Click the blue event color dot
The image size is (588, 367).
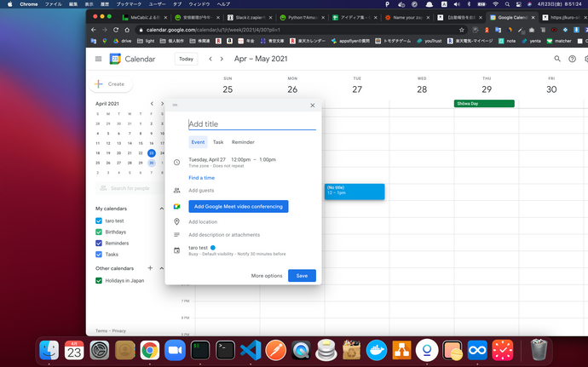click(213, 248)
